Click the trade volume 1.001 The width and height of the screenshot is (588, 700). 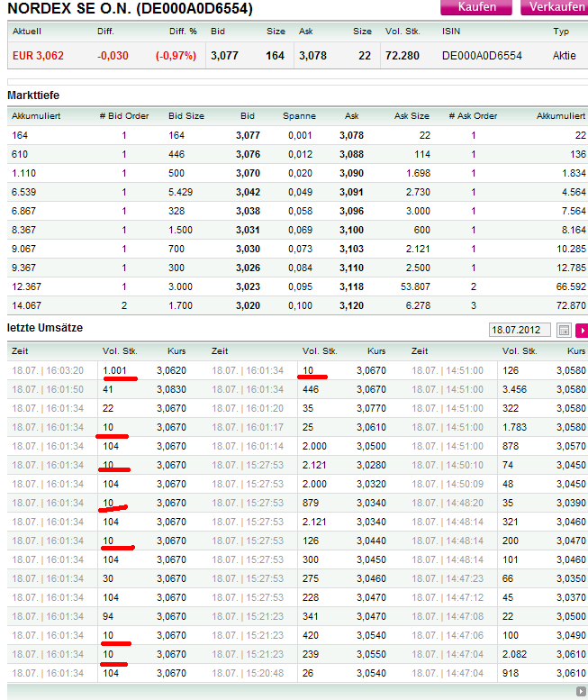click(114, 370)
